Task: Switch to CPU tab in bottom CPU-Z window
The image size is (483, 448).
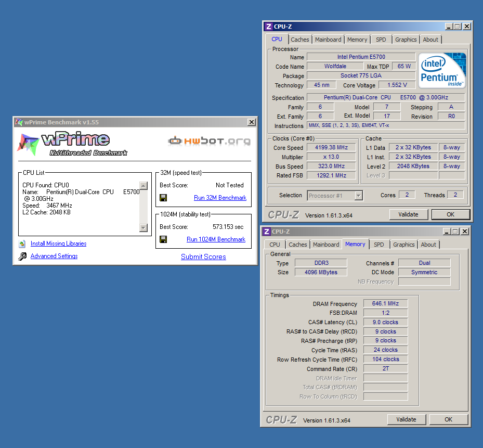Action: coord(275,245)
